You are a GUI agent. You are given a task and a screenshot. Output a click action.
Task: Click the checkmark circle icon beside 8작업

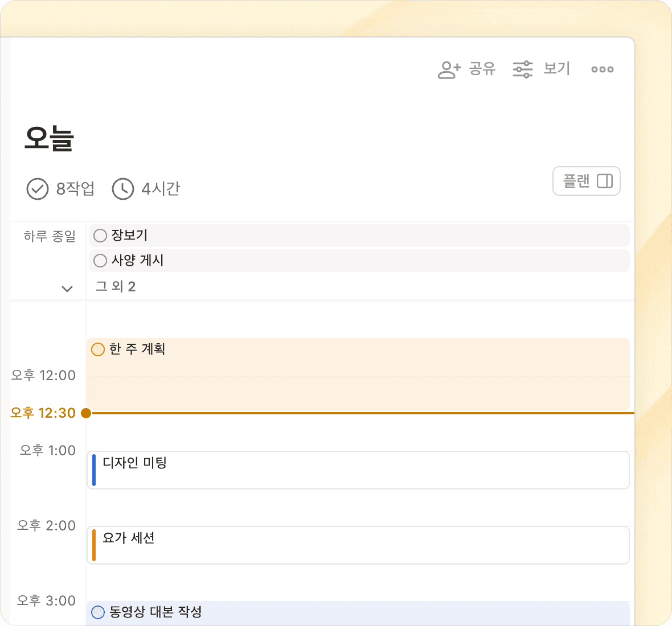[x=38, y=189]
